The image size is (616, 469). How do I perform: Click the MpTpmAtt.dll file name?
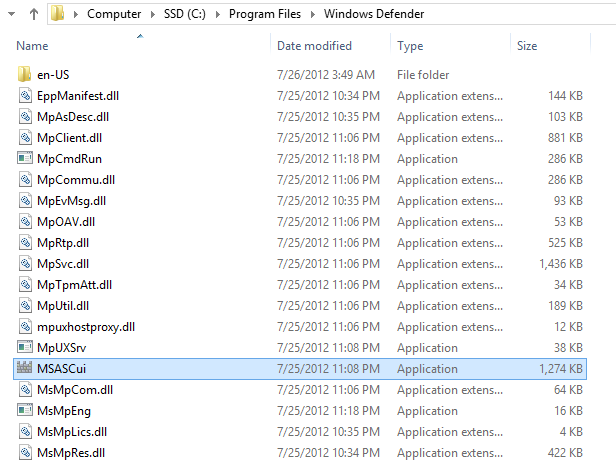click(75, 285)
